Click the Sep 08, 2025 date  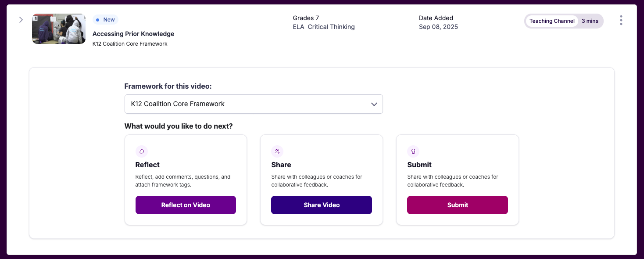click(x=438, y=27)
